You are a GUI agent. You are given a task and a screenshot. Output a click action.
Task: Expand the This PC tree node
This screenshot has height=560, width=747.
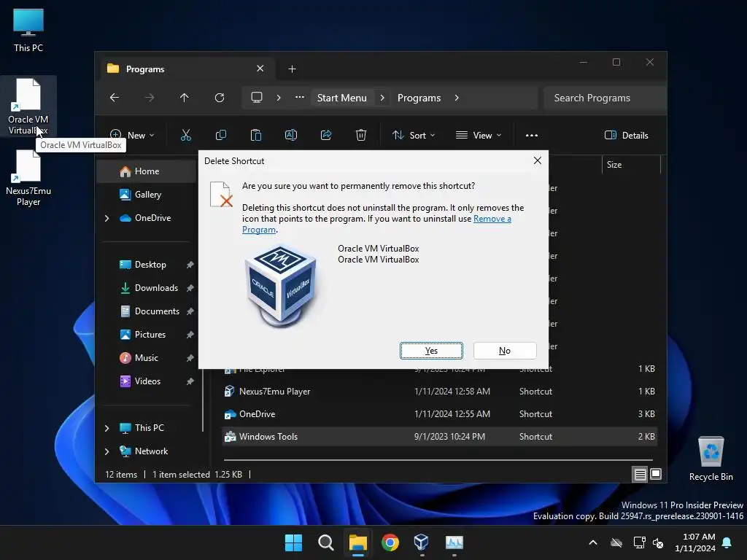[x=107, y=428]
